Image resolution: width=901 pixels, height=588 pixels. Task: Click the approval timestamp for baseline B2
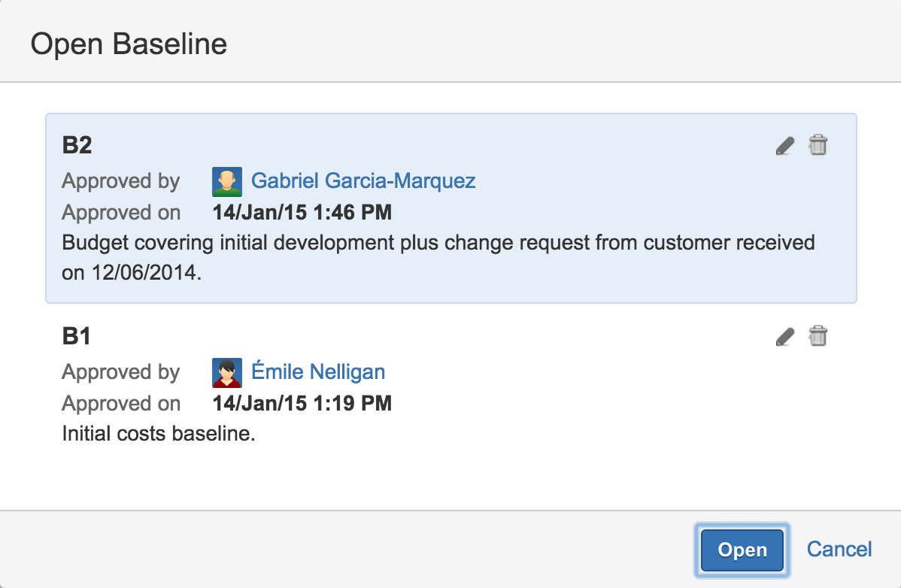[x=302, y=213]
